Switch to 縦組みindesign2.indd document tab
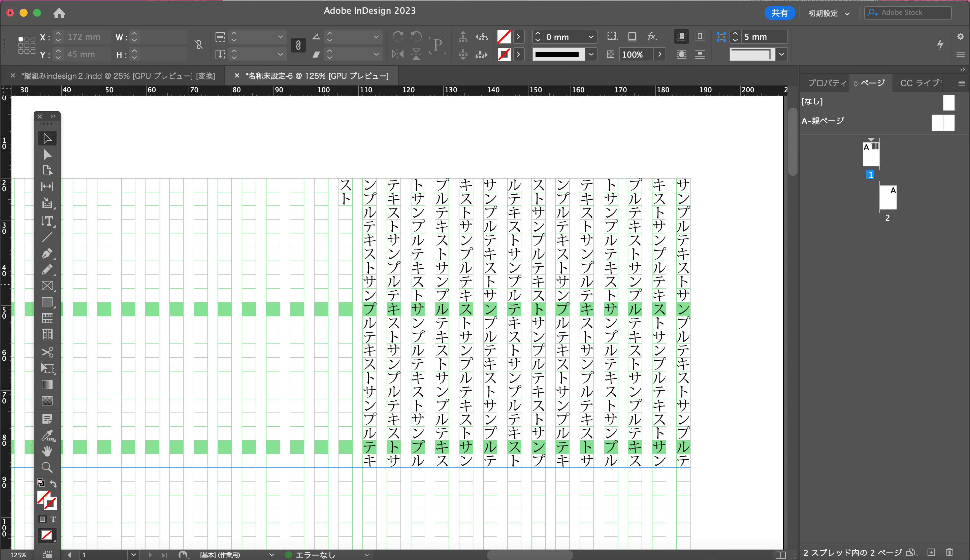 point(119,76)
